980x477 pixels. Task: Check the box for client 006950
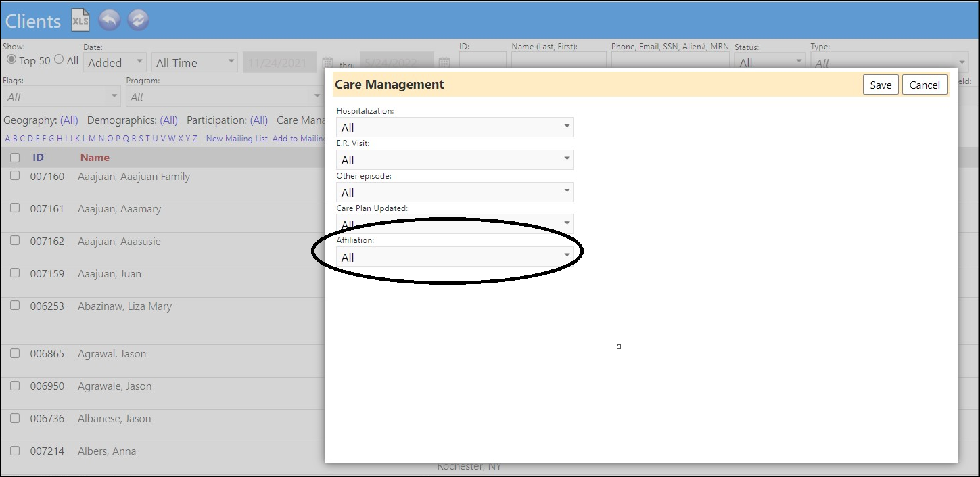[x=15, y=386]
